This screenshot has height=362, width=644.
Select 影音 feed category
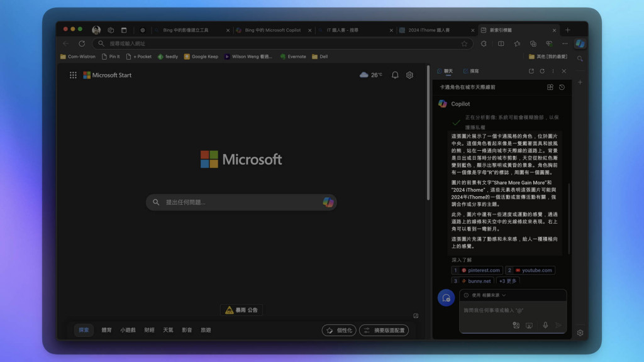click(187, 330)
